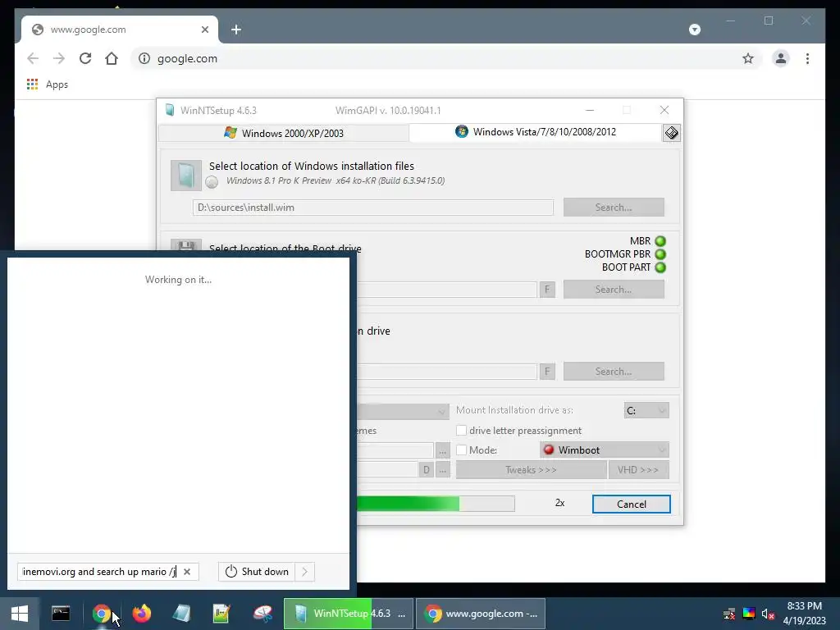
Task: Open the taskbar clock and date
Action: pos(804,614)
